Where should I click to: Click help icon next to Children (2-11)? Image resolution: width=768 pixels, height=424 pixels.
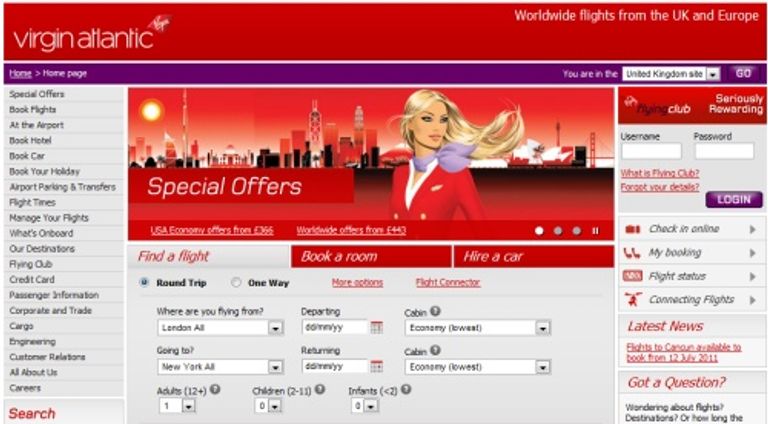[x=320, y=390]
